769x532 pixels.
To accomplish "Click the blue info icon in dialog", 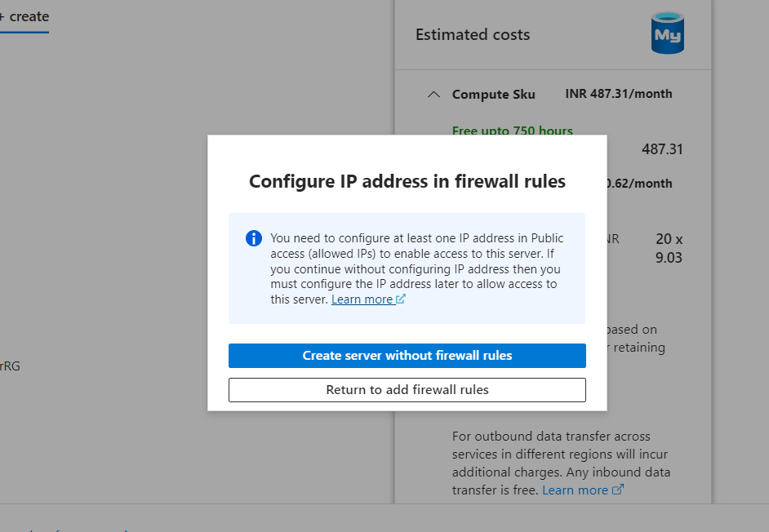I will 254,238.
